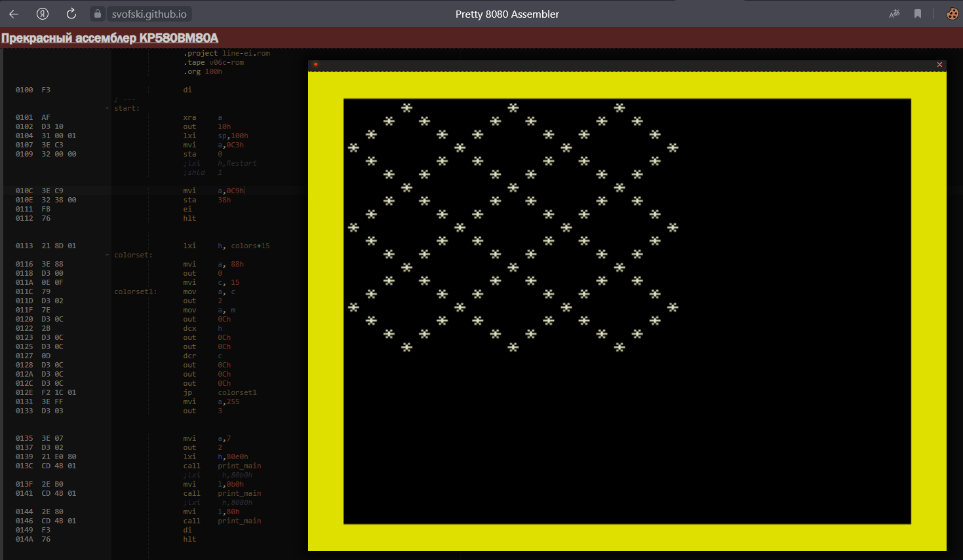Bookmark this page with the bookmark icon
Viewport: 963px width, 560px height.
[918, 14]
